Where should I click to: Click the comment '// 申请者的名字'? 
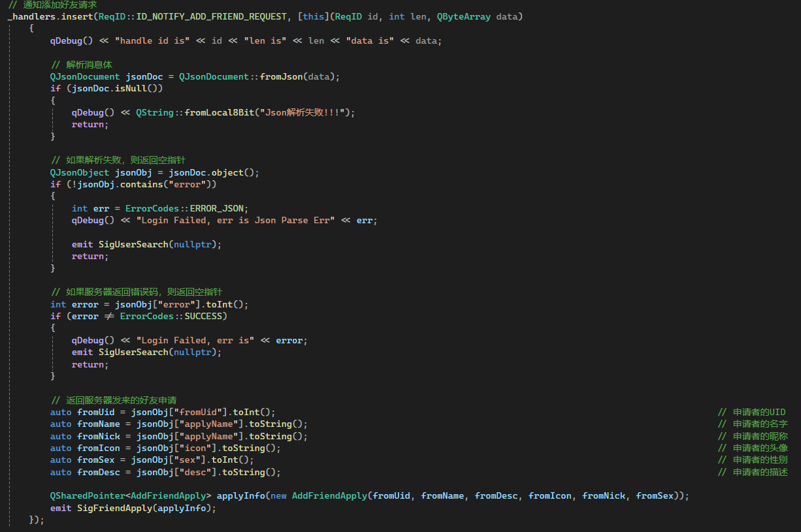[753, 424]
